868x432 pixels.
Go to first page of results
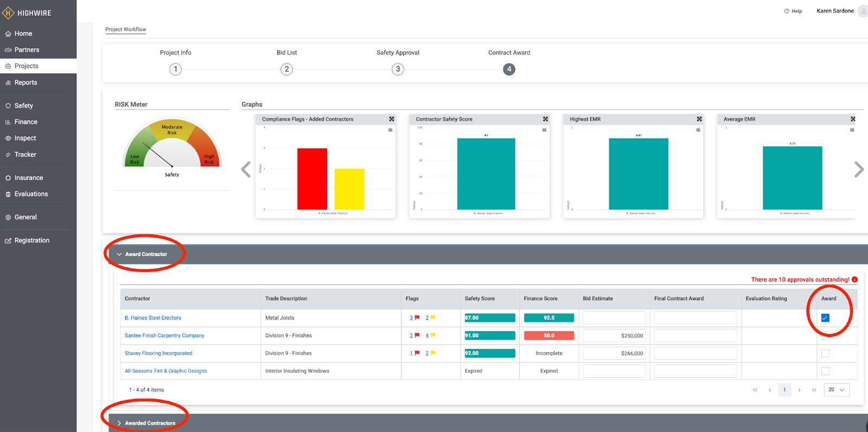(755, 390)
